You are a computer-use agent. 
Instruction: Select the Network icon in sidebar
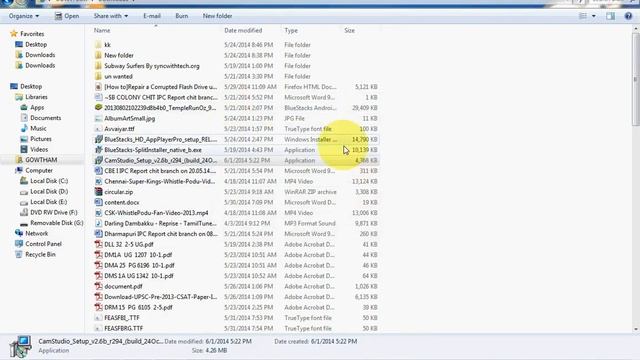[19, 233]
